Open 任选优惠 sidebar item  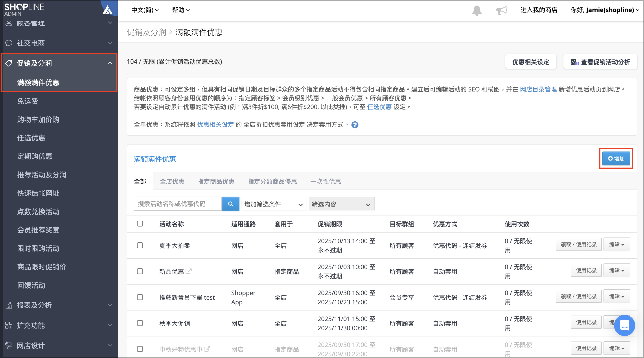click(x=31, y=138)
